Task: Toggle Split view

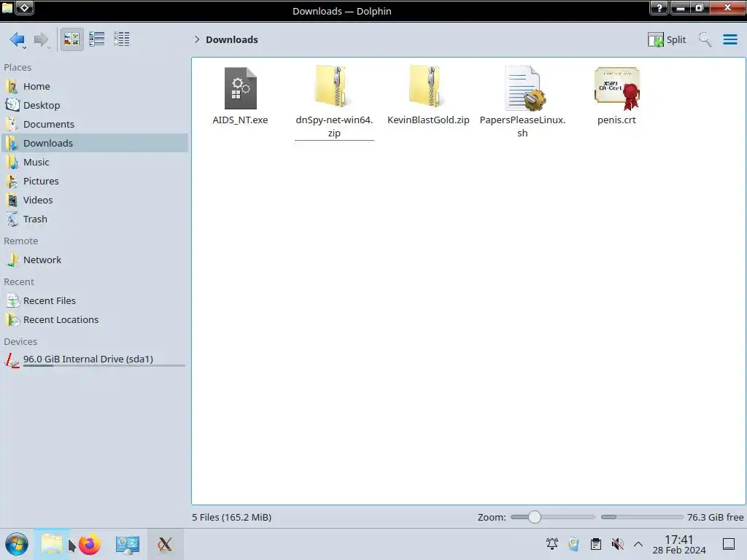Action: 667,39
